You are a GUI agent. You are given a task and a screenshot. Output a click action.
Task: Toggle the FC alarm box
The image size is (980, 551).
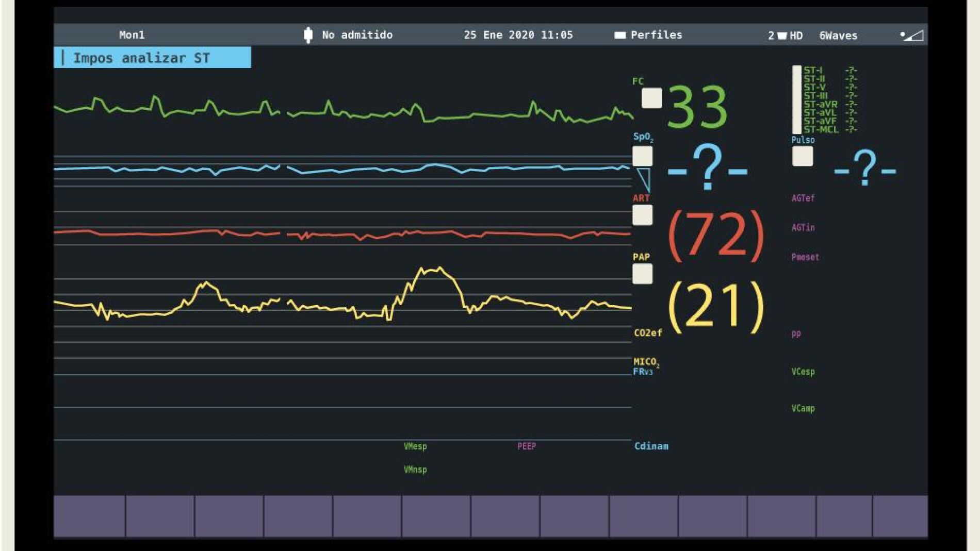coord(651,98)
